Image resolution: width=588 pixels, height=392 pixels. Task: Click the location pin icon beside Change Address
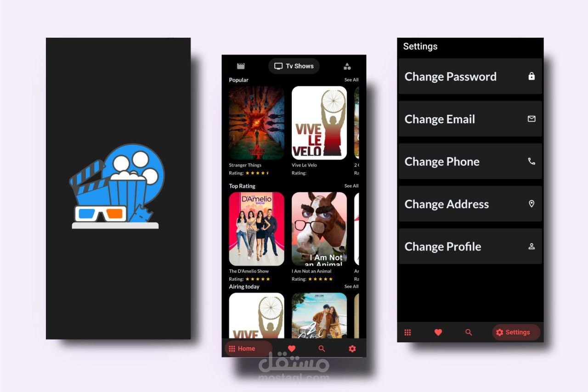(531, 204)
